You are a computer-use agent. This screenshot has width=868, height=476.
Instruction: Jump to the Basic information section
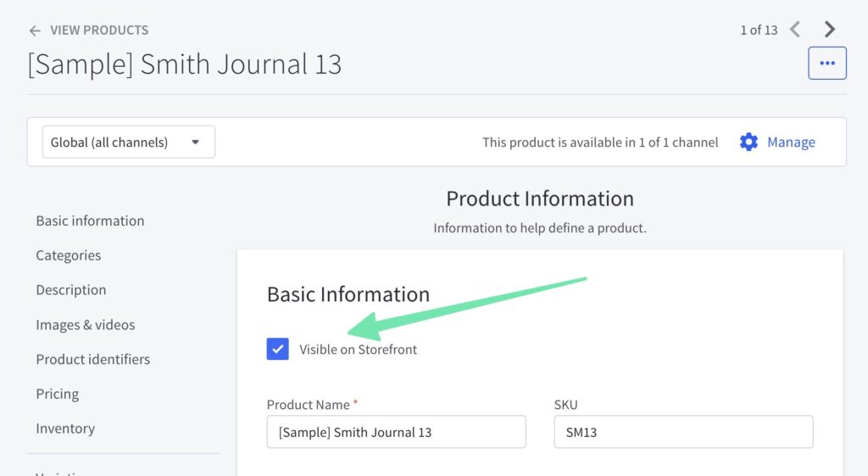pos(90,221)
